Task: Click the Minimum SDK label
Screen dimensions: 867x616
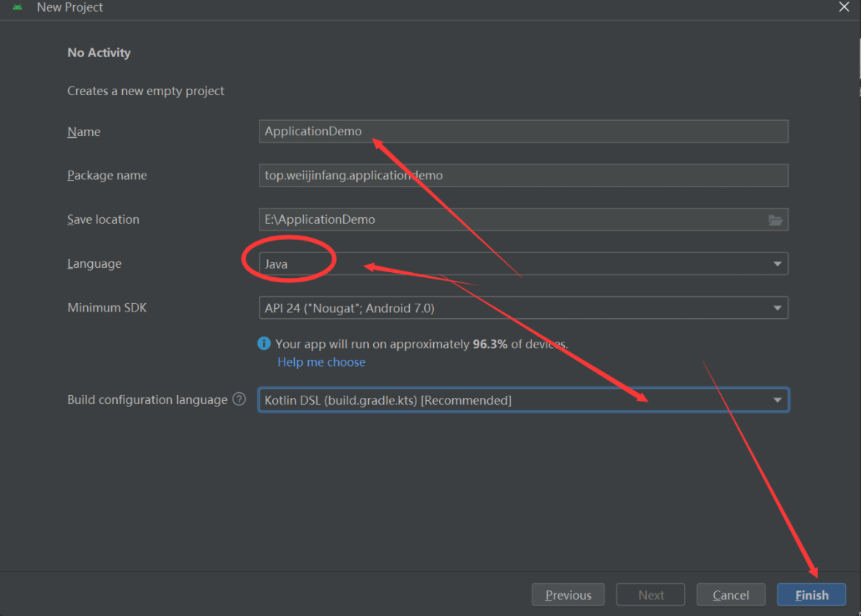Action: tap(108, 307)
